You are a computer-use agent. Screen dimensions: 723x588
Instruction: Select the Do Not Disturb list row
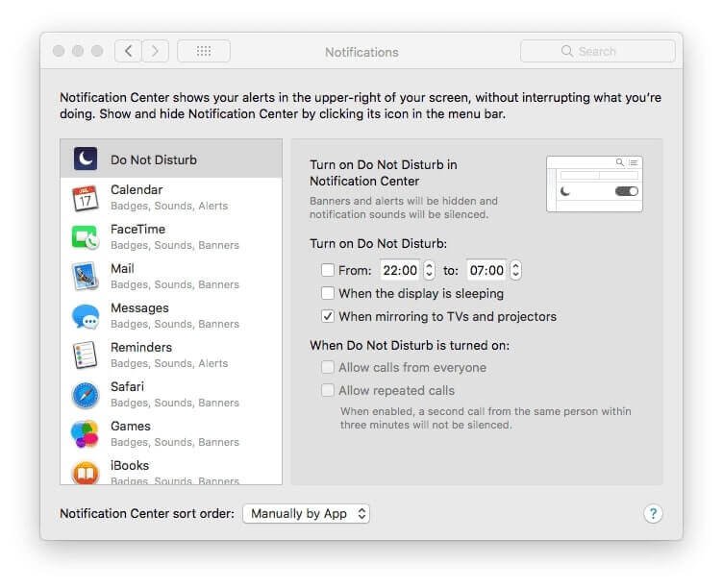click(171, 159)
